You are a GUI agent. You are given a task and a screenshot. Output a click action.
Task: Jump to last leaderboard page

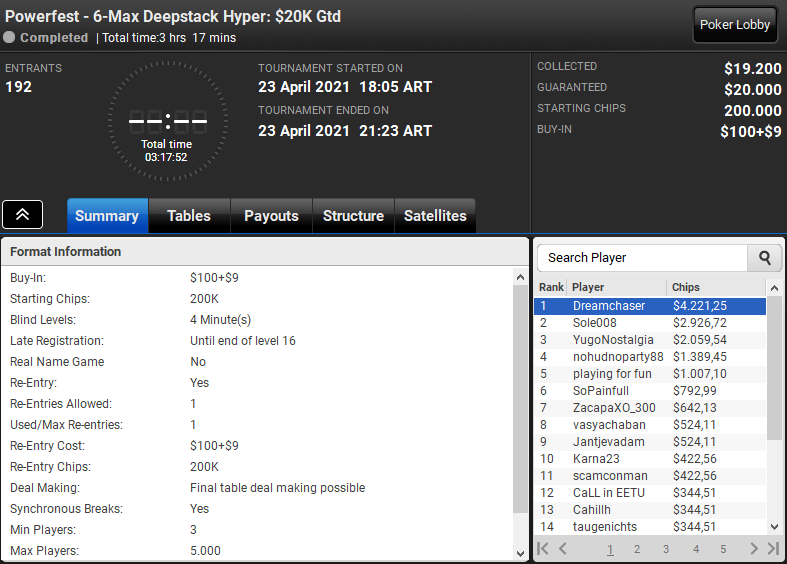click(773, 548)
